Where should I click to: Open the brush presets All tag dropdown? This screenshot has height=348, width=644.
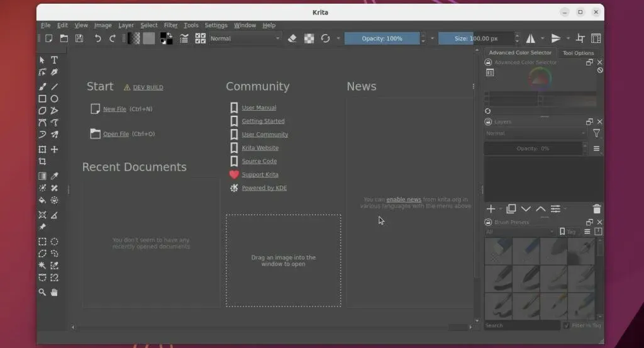pyautogui.click(x=519, y=232)
